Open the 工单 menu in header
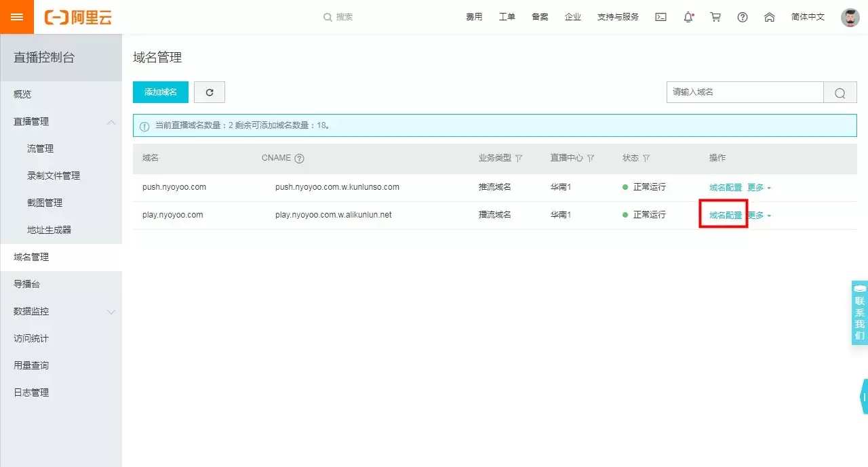Image resolution: width=868 pixels, height=467 pixels. pyautogui.click(x=507, y=17)
